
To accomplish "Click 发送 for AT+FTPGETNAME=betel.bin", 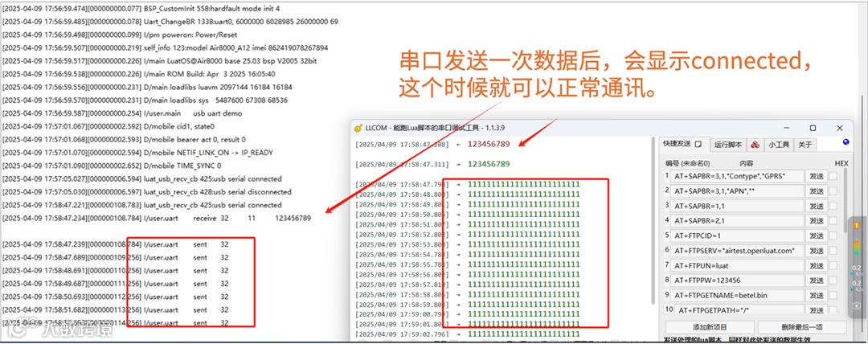I will [x=817, y=296].
